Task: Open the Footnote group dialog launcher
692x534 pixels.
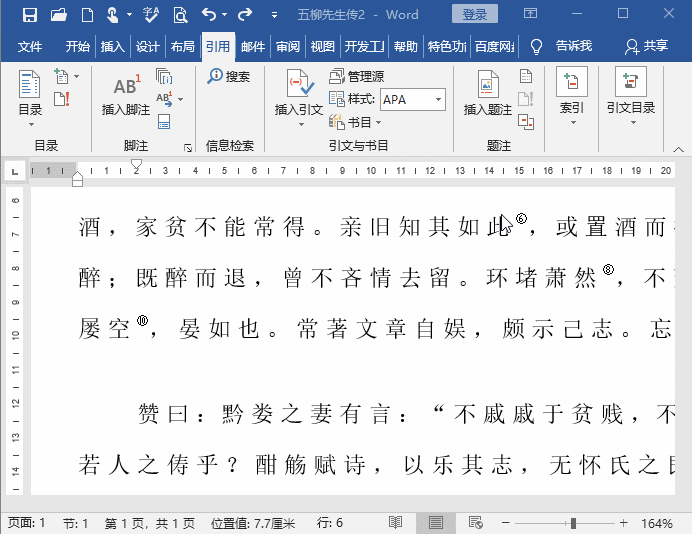Action: pyautogui.click(x=187, y=147)
